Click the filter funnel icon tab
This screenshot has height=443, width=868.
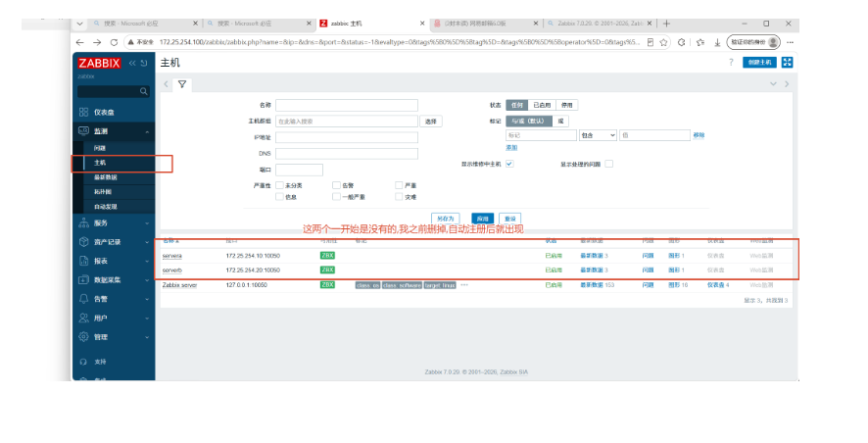[181, 84]
